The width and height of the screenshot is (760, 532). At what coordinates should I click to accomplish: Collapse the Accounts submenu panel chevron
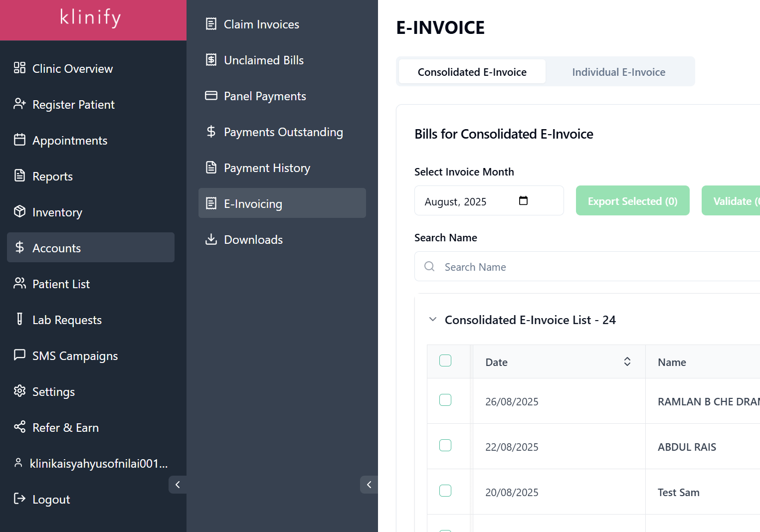(369, 485)
